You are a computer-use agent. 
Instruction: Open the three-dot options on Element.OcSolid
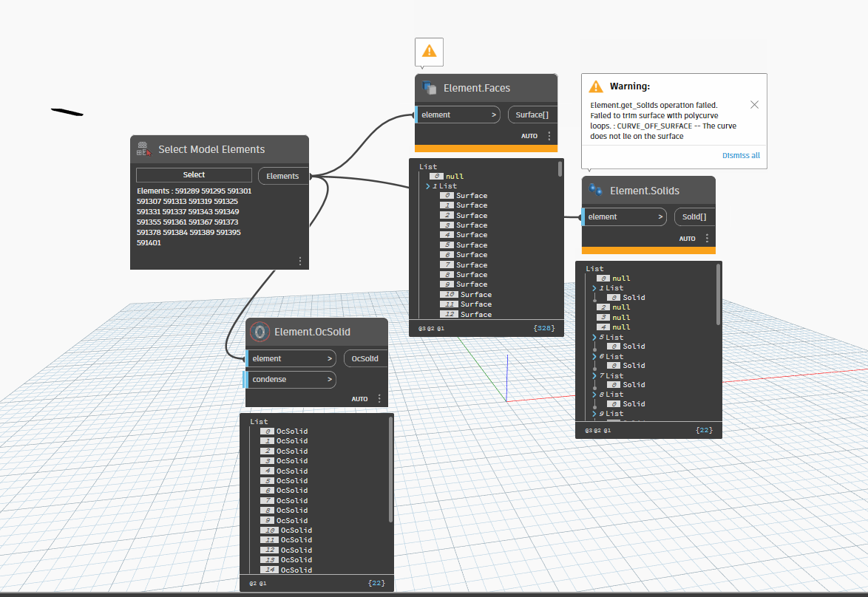(379, 398)
